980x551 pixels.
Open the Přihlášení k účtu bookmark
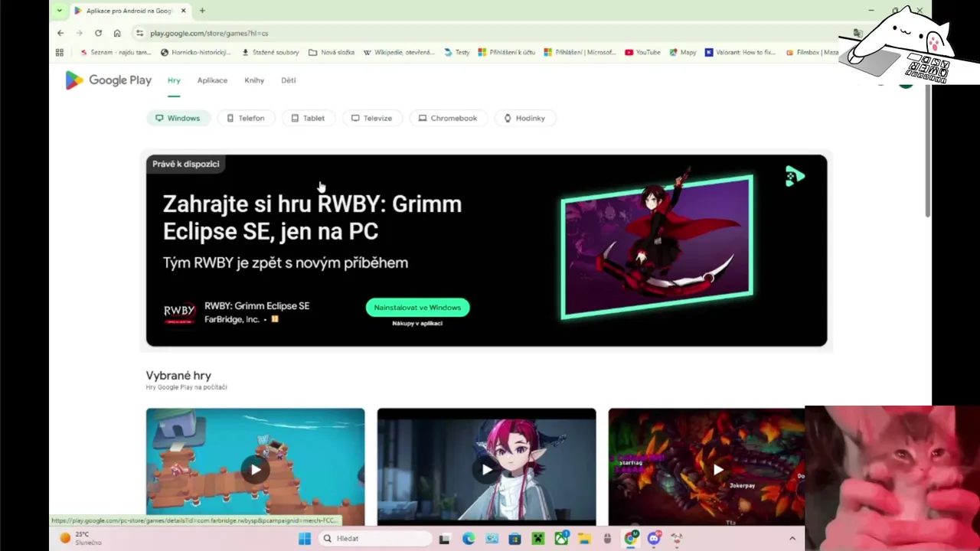pyautogui.click(x=507, y=52)
